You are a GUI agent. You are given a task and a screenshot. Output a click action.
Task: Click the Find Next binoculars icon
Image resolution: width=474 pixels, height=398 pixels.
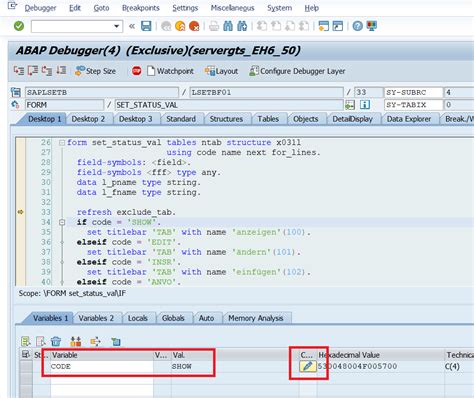(242, 26)
